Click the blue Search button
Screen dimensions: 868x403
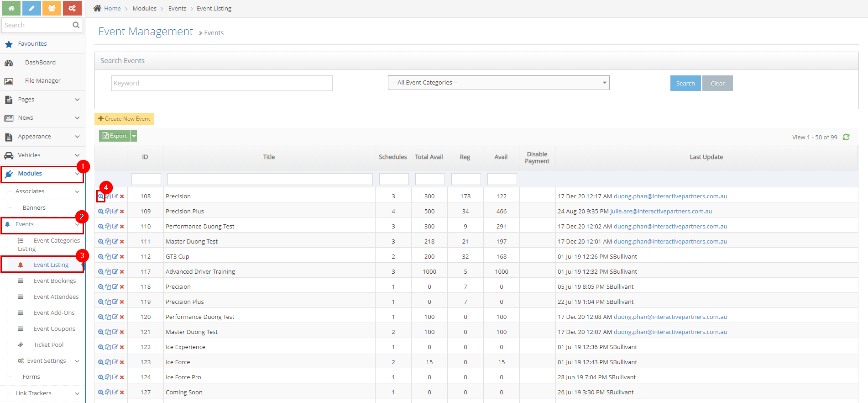(x=685, y=83)
